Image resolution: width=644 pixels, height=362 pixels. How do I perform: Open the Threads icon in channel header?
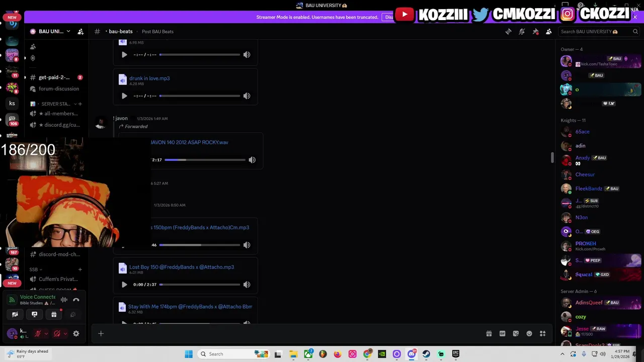(508, 31)
